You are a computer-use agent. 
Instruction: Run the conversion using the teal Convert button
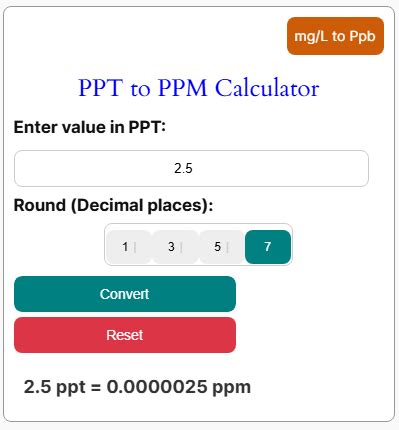tap(125, 294)
